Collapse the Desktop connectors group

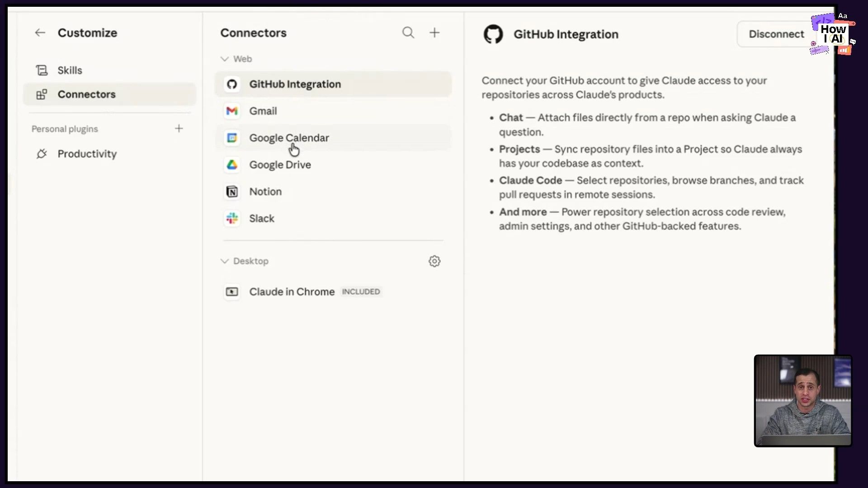(x=224, y=261)
